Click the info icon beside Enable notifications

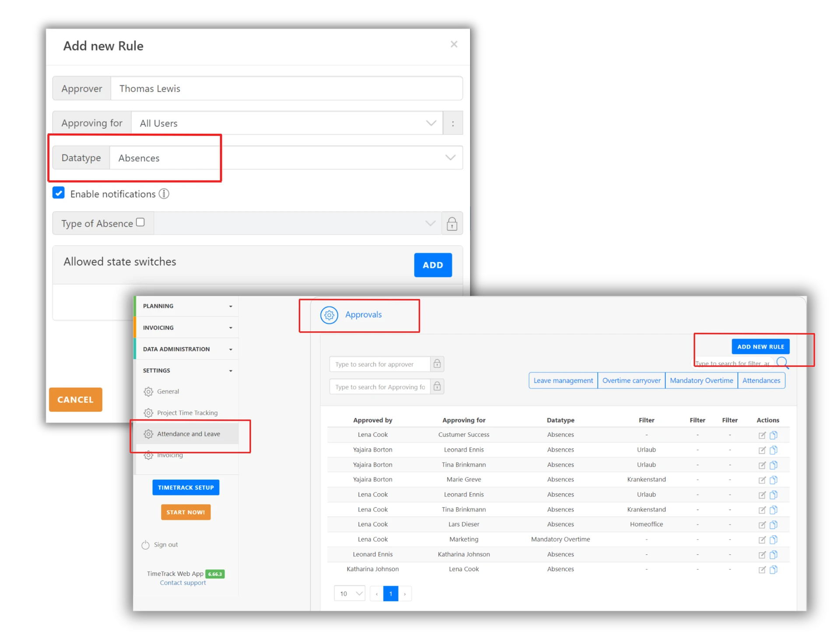coord(164,194)
